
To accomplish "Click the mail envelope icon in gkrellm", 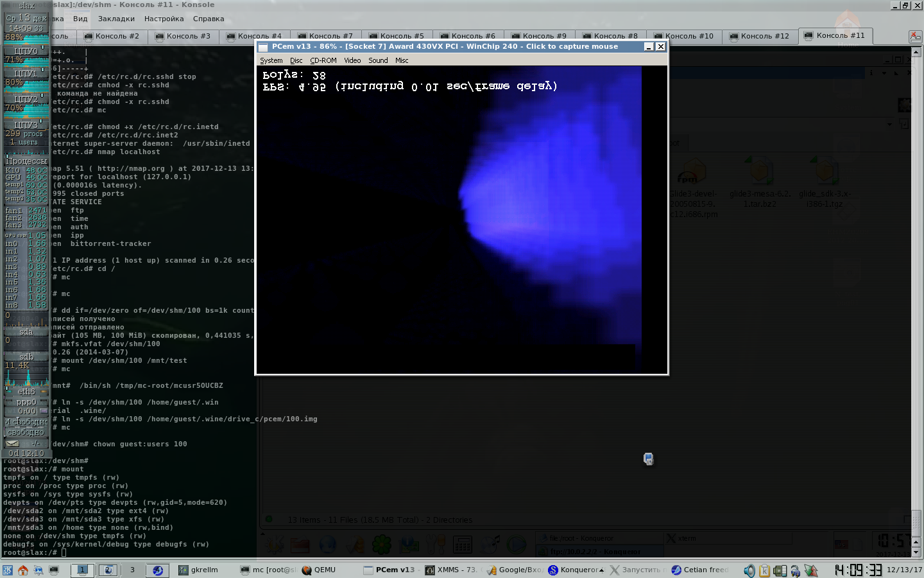I will (x=13, y=443).
